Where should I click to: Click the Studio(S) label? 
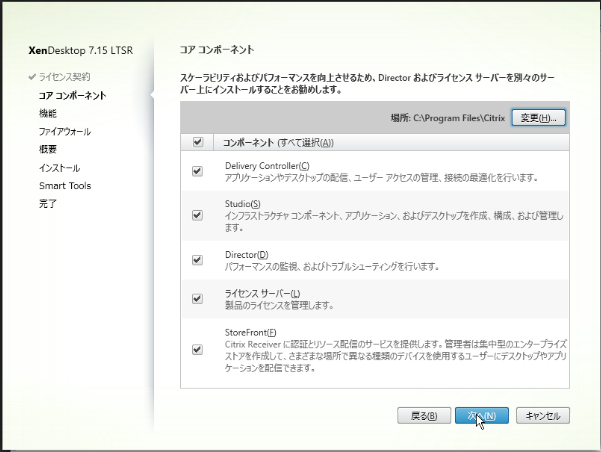click(243, 204)
